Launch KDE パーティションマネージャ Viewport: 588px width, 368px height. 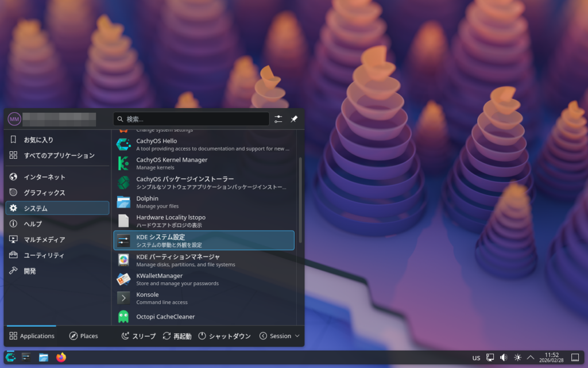click(204, 260)
